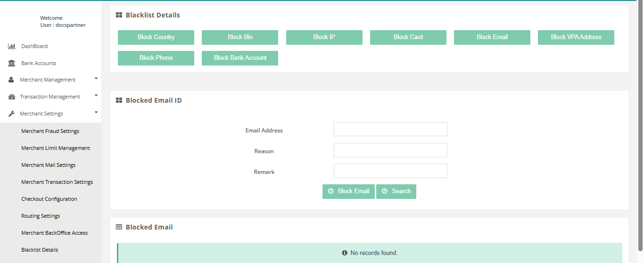Expand the Transaction Management dropdown arrow
Screen dimensions: 644x263
click(96, 95)
